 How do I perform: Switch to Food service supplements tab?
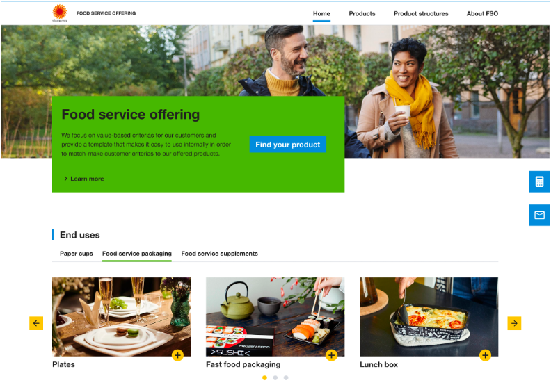220,254
